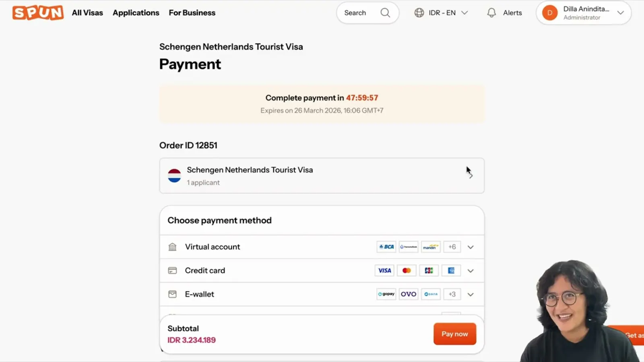The height and width of the screenshot is (362, 644).
Task: Open alerts via the bell icon
Action: [491, 13]
